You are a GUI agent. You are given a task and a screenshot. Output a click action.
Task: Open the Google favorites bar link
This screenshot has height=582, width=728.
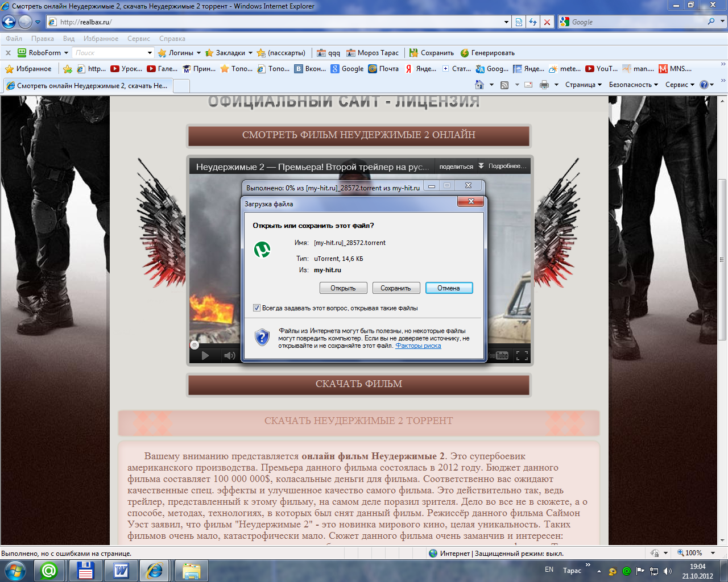tap(348, 69)
